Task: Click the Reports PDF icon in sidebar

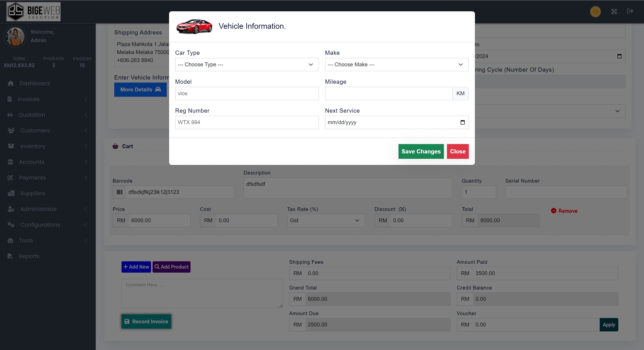Action: (x=10, y=256)
